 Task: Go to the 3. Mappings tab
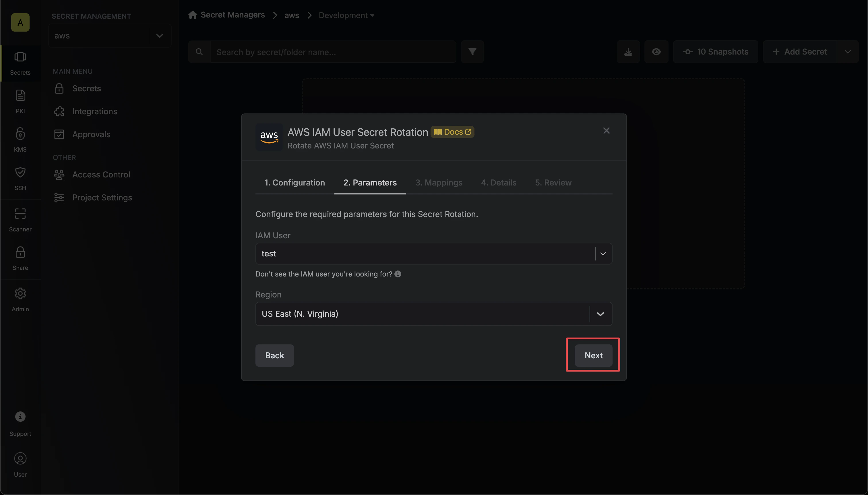coord(438,183)
